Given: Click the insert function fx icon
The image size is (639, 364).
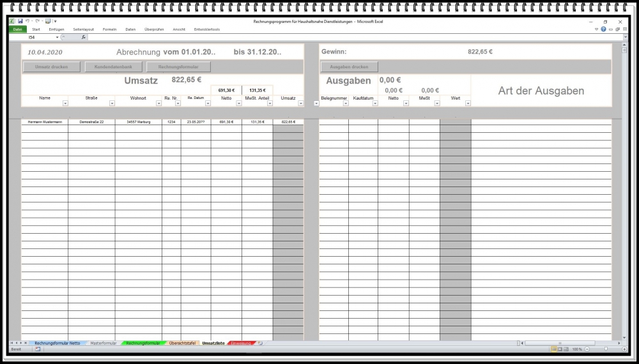Looking at the screenshot, I should coord(83,37).
